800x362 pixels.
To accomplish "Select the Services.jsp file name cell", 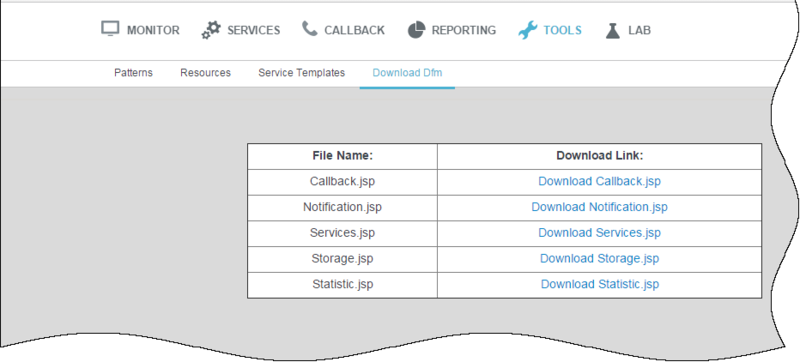I will pyautogui.click(x=342, y=234).
